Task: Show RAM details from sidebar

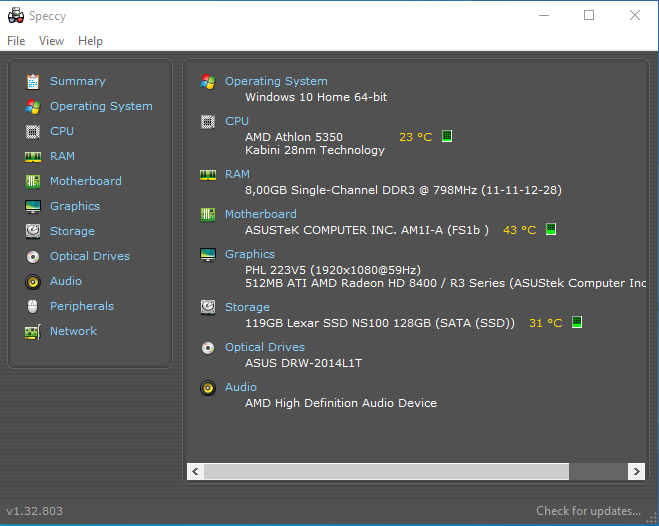Action: [x=62, y=156]
